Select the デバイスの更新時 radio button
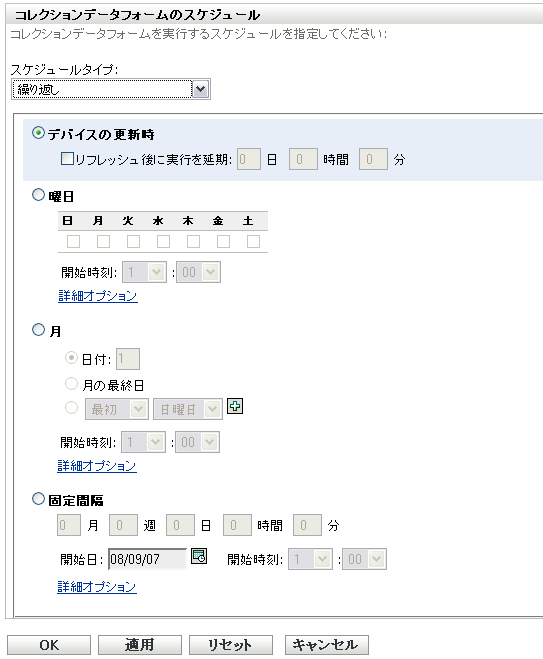Screen dimensions: 543x659 point(38,133)
